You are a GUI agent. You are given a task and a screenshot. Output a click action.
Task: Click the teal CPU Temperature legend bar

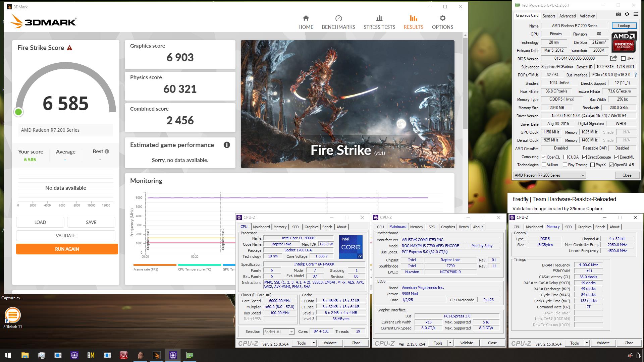(200, 265)
